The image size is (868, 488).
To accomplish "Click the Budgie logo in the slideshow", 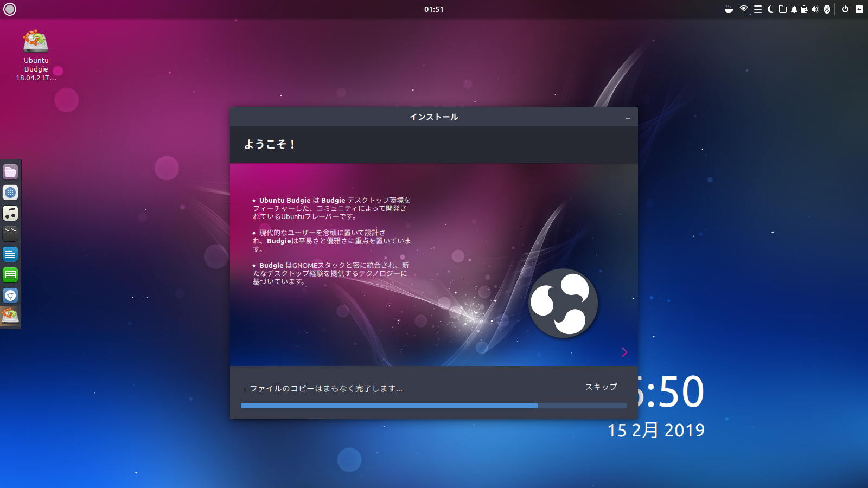I will [563, 303].
